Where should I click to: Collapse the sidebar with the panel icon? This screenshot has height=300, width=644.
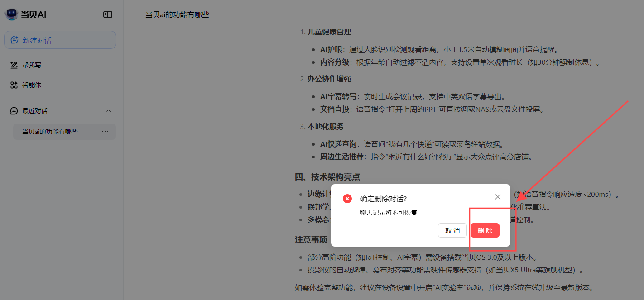(x=108, y=14)
